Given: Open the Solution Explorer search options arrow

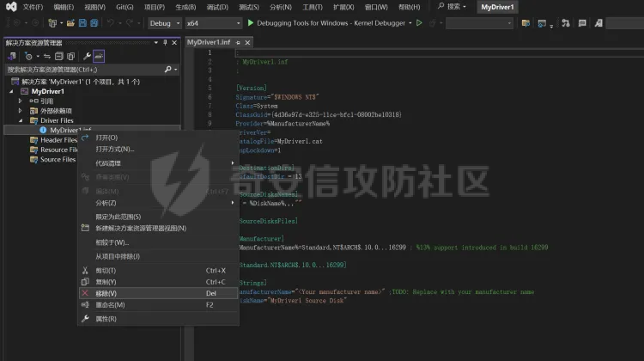Looking at the screenshot, I should point(176,69).
